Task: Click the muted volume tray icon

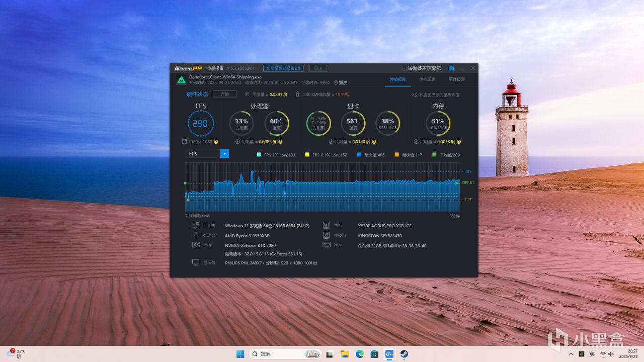Action: pos(611,354)
